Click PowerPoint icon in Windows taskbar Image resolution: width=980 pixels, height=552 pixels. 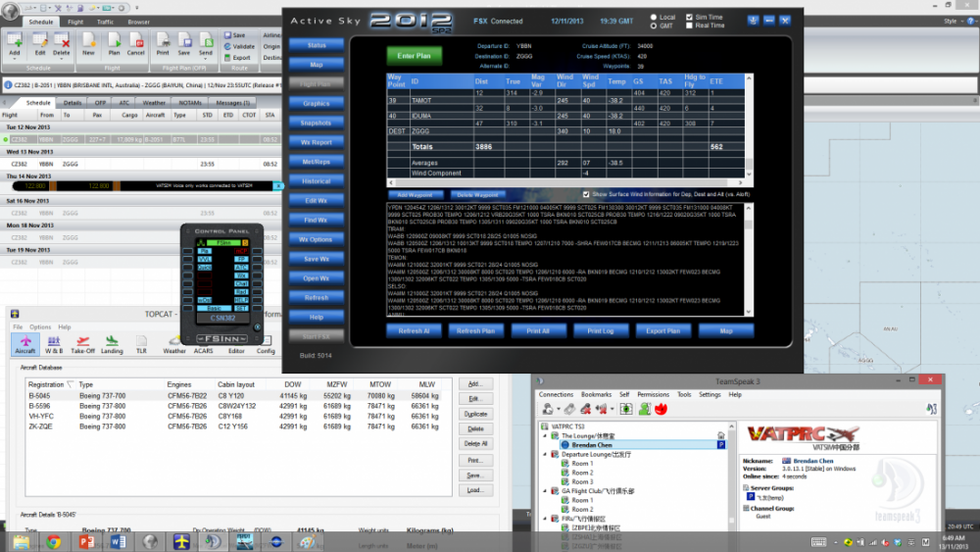coord(87,541)
